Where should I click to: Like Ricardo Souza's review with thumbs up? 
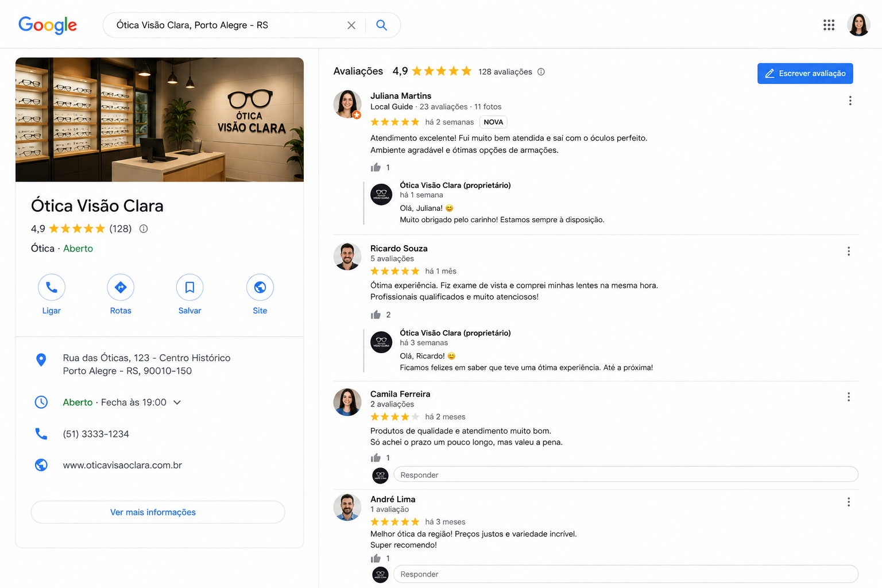(376, 315)
